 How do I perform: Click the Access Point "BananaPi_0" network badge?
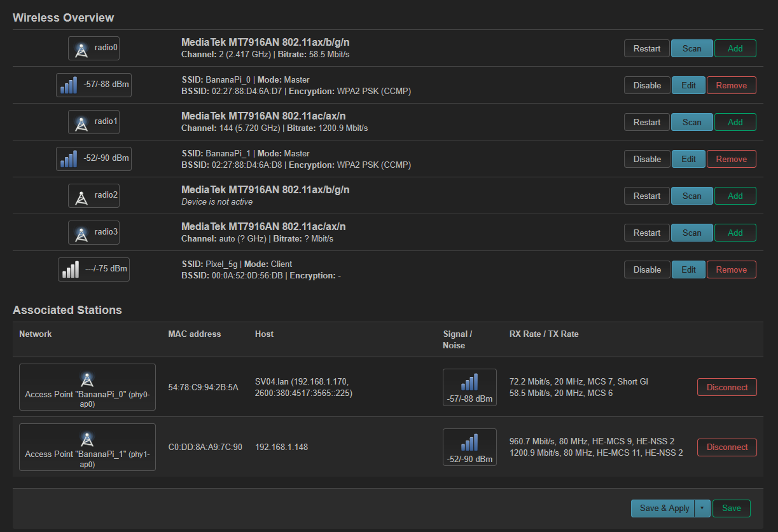87,387
